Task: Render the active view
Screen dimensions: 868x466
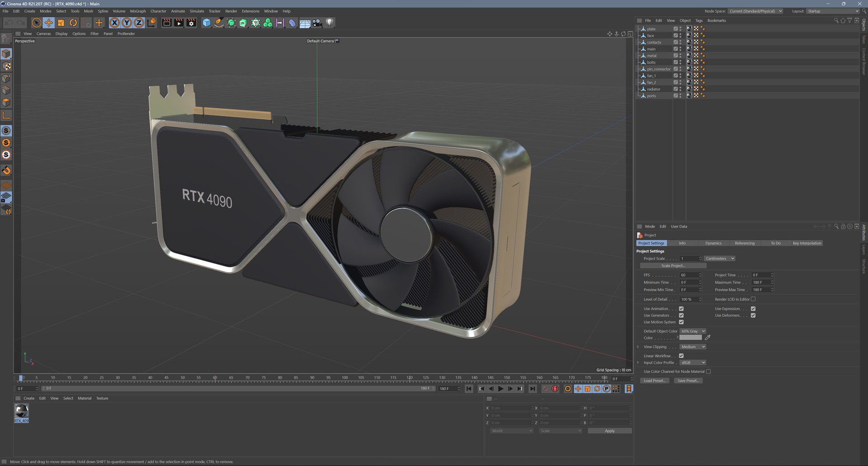Action: 167,23
